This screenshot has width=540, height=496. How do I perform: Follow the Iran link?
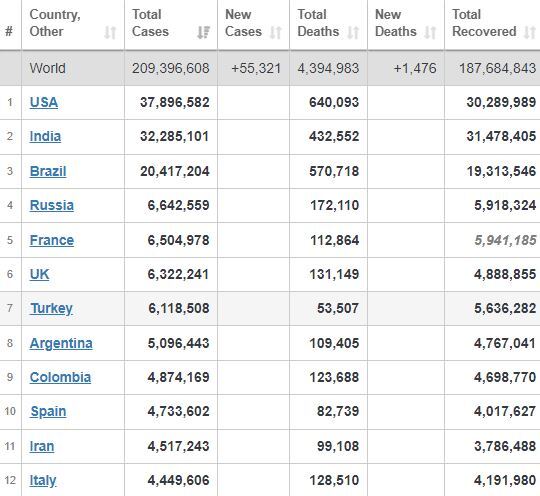(42, 446)
